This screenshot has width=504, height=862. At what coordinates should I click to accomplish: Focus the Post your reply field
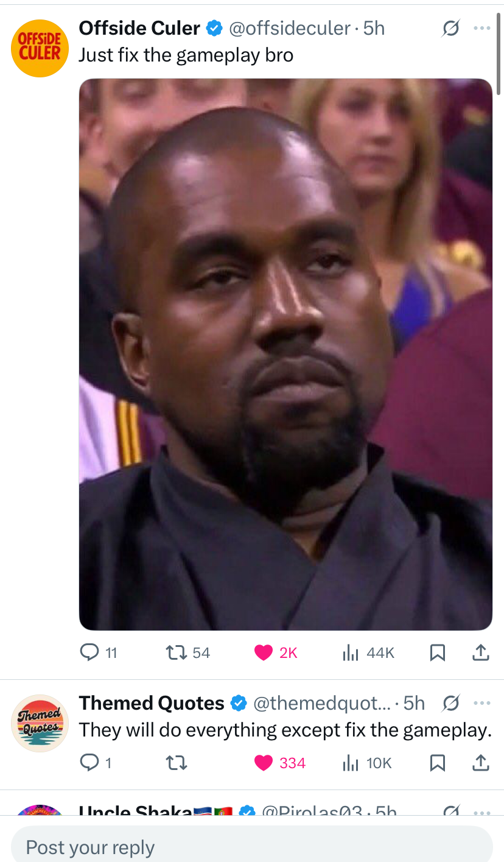pos(252,847)
